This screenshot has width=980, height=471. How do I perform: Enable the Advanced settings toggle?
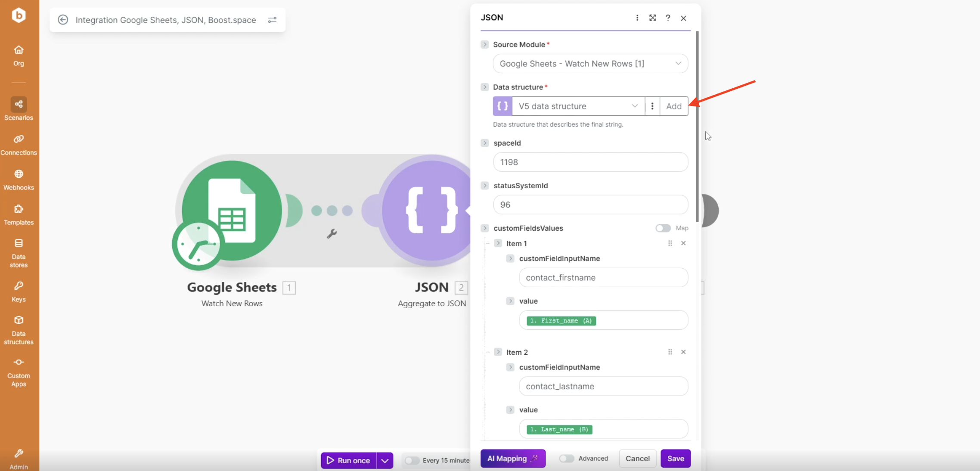click(566, 459)
